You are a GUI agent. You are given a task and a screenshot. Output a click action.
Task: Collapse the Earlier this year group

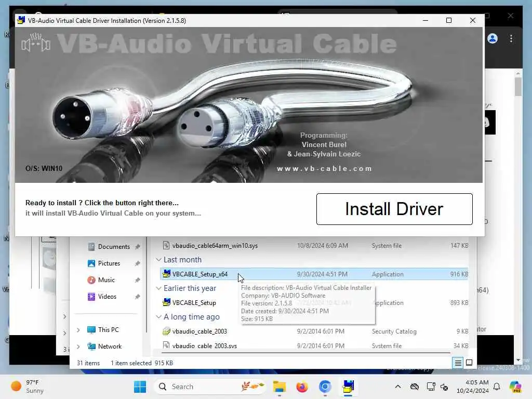click(158, 288)
